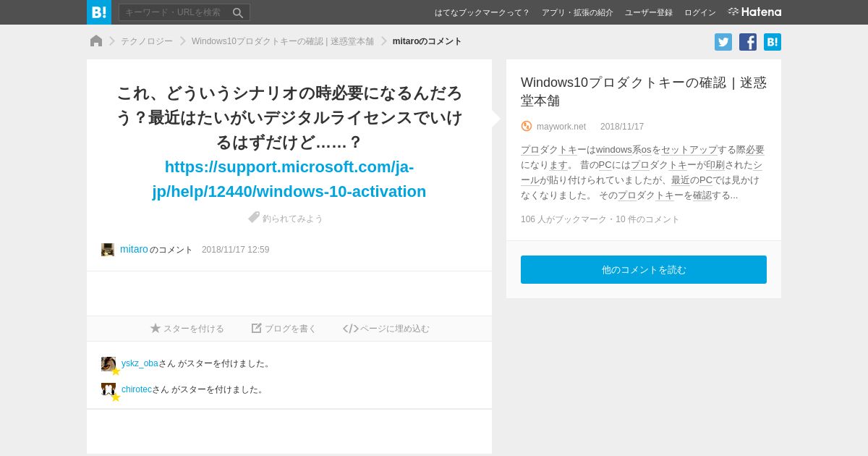
Task: Click the セットアップ keyword in the description
Action: [689, 150]
